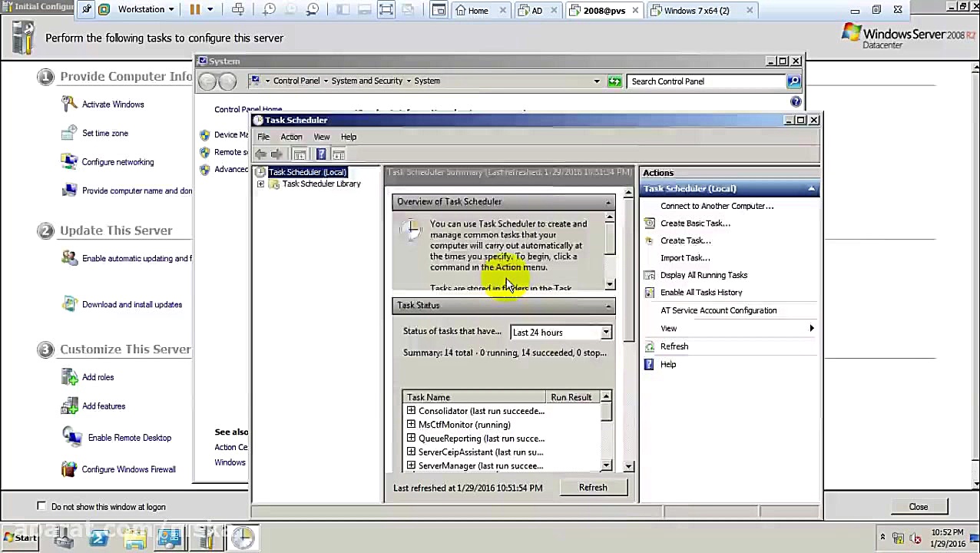
Task: Open the Start menu
Action: tap(20, 538)
